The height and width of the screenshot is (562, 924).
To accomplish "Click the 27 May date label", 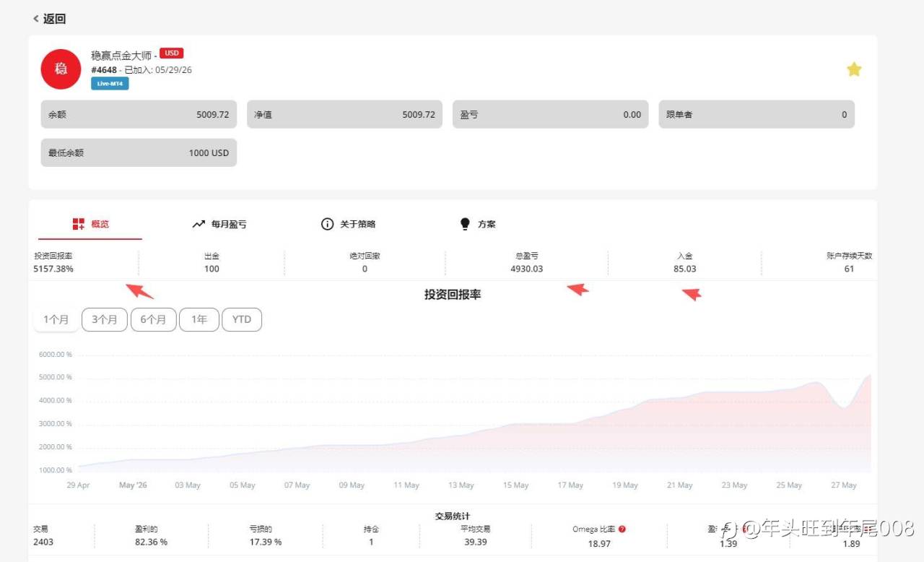I will click(x=844, y=485).
